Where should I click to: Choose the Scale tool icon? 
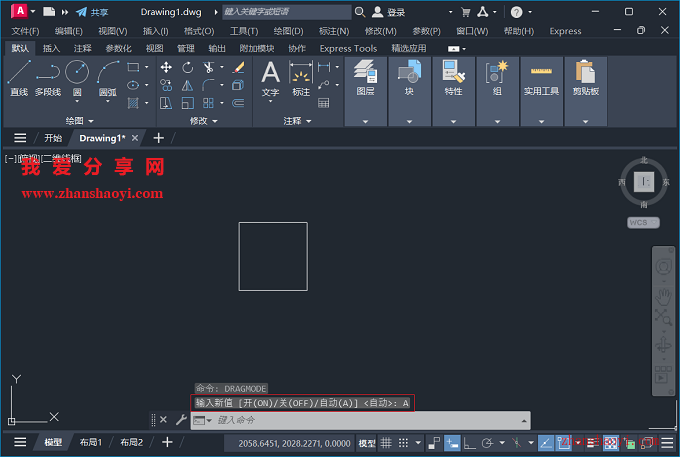pos(187,103)
